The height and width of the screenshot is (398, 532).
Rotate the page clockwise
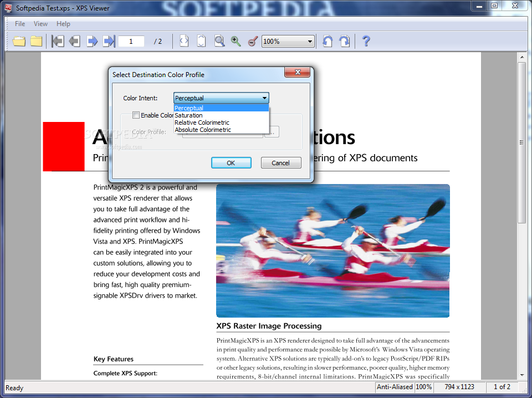(x=344, y=41)
